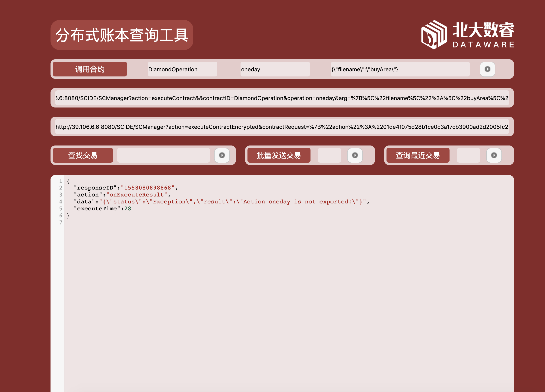Trigger play icon next to 查询最近交易
Image resolution: width=545 pixels, height=392 pixels.
(x=494, y=155)
